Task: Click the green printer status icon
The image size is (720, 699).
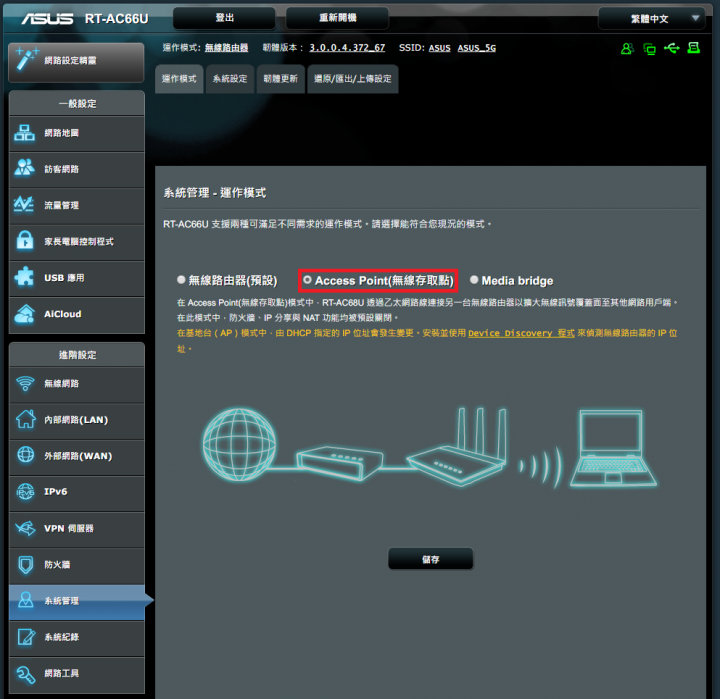Action: [x=694, y=48]
